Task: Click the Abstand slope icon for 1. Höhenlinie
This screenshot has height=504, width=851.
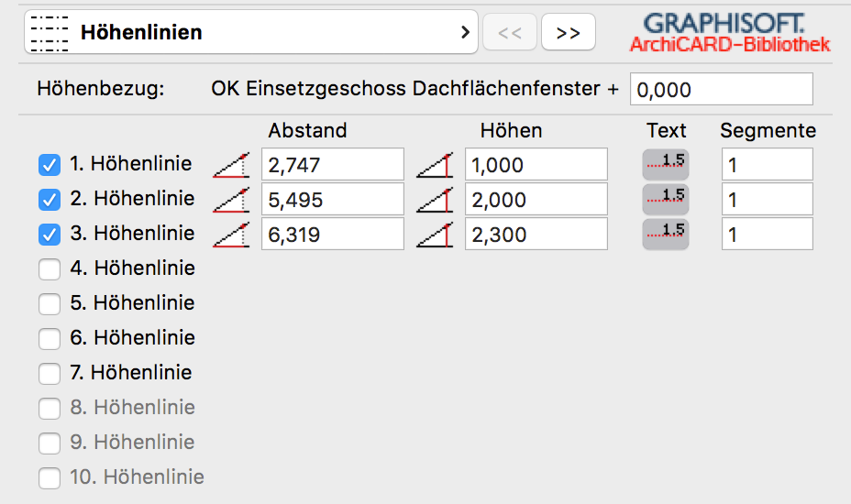Action: coord(230,166)
